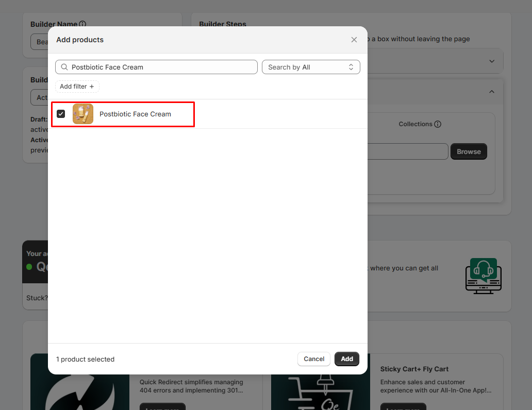Click the Add filter button

pos(77,87)
